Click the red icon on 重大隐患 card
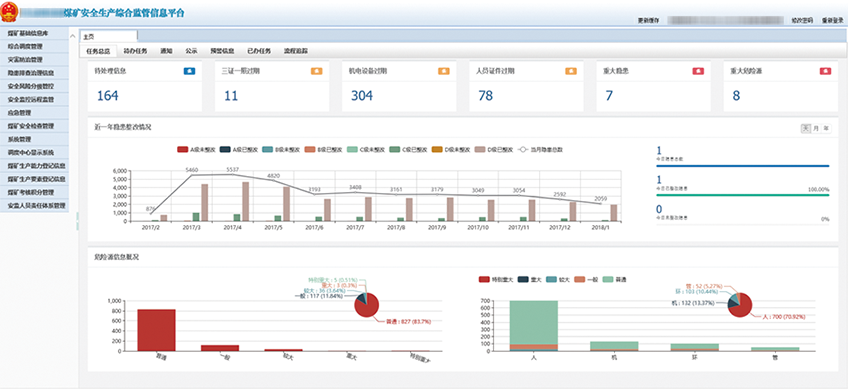 coord(698,71)
